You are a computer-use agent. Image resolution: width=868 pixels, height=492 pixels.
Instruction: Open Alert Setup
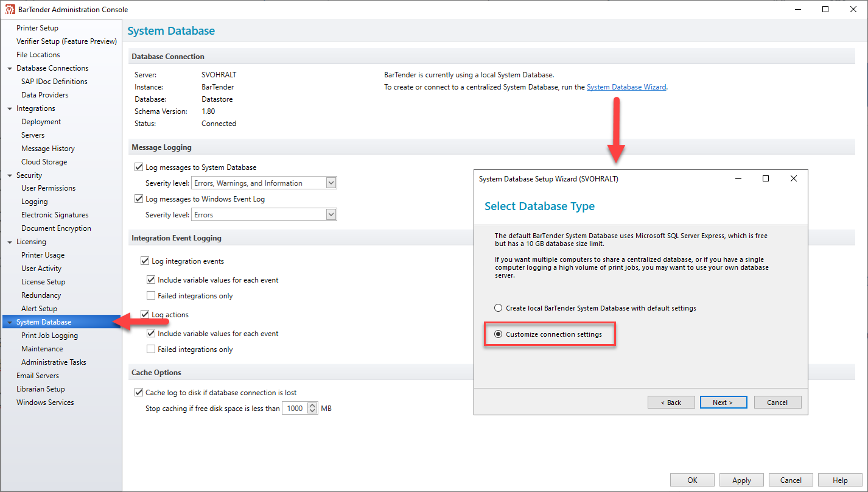click(x=39, y=309)
